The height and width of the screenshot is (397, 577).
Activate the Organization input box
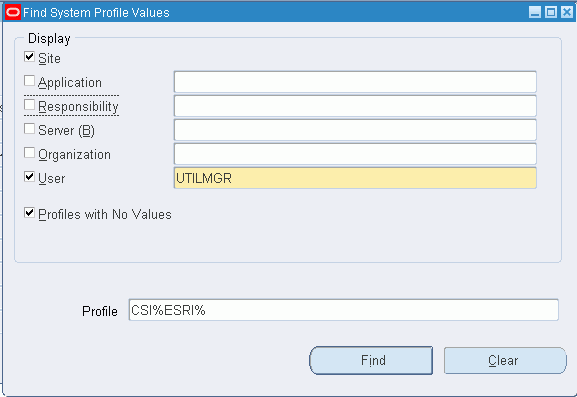[x=355, y=154]
